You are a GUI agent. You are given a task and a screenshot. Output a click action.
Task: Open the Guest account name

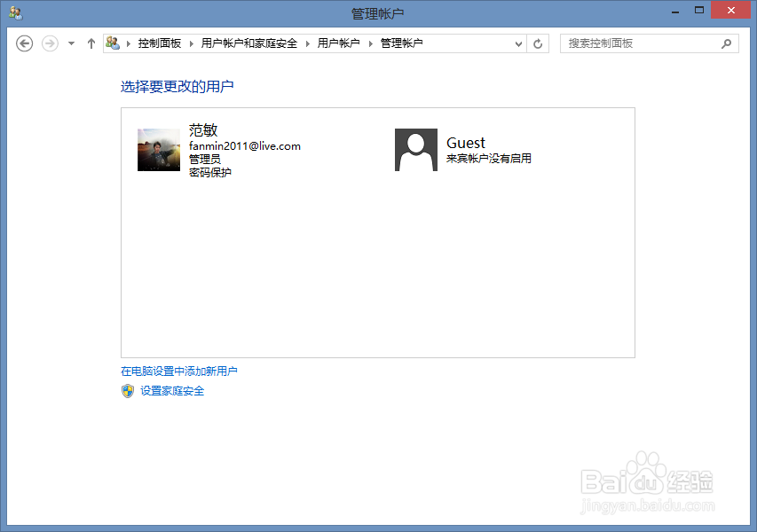click(x=466, y=143)
